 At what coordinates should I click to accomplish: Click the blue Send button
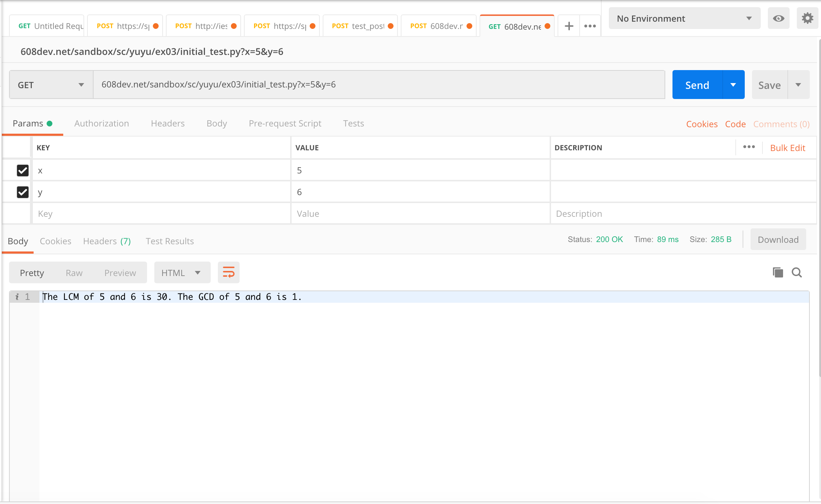click(697, 85)
